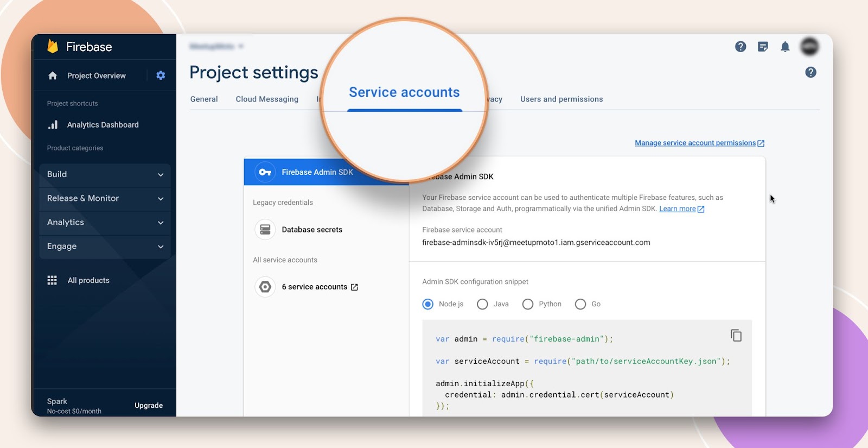Open the Analytics Dashboard shortcut
The height and width of the screenshot is (448, 868).
[x=103, y=125]
